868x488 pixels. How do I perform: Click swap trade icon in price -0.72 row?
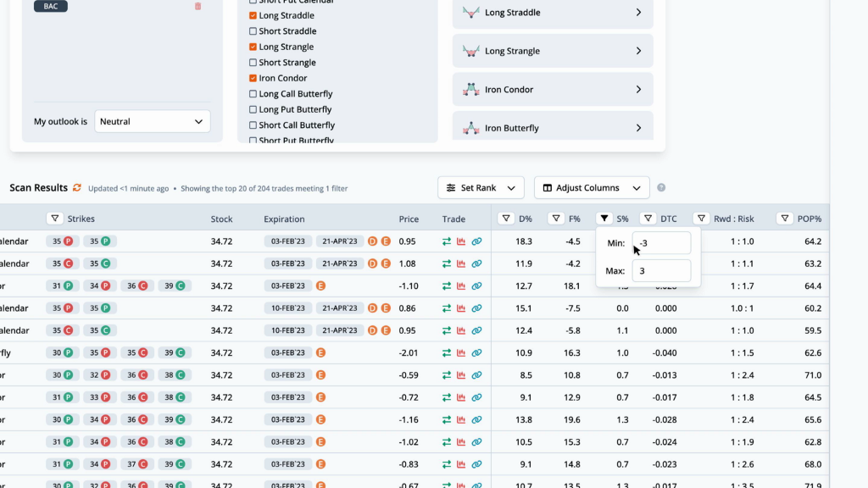[x=446, y=397]
